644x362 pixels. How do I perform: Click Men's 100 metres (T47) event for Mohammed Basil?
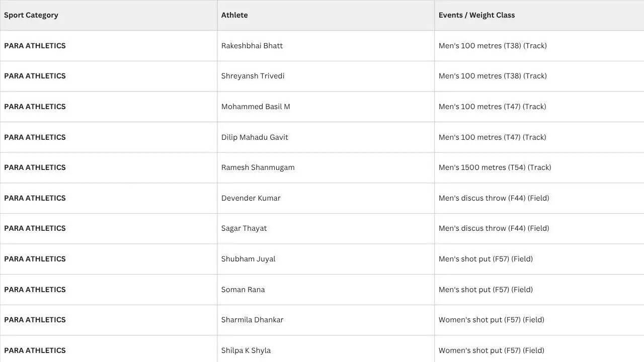493,107
